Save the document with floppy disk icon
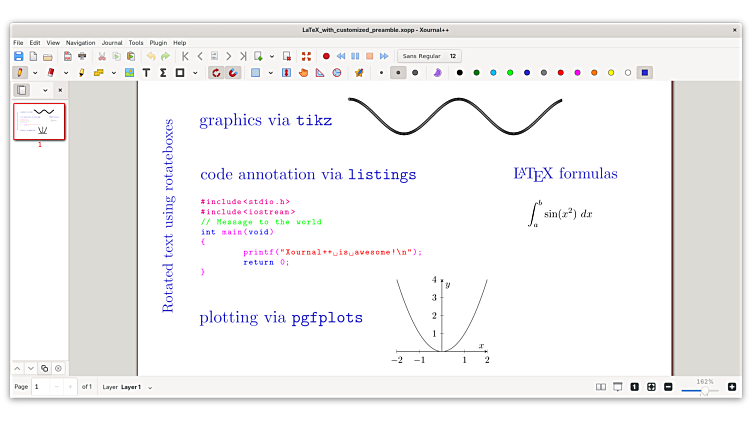The width and height of the screenshot is (752, 423). tap(19, 56)
